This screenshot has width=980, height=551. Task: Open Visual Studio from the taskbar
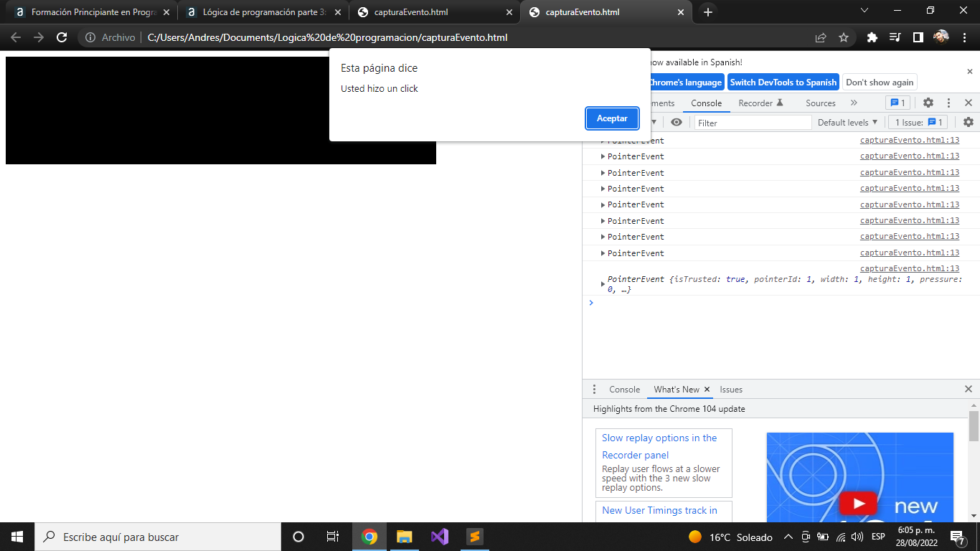click(x=440, y=537)
